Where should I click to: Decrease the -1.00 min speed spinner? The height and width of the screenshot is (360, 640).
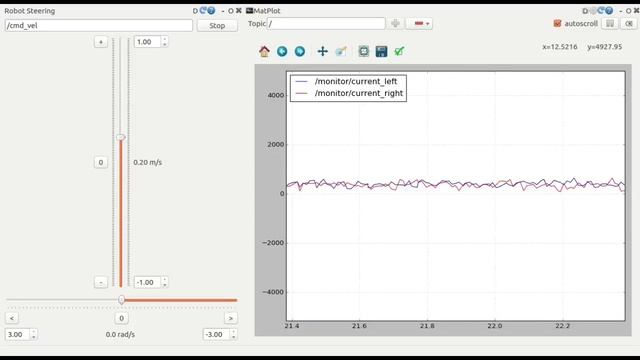coord(164,284)
